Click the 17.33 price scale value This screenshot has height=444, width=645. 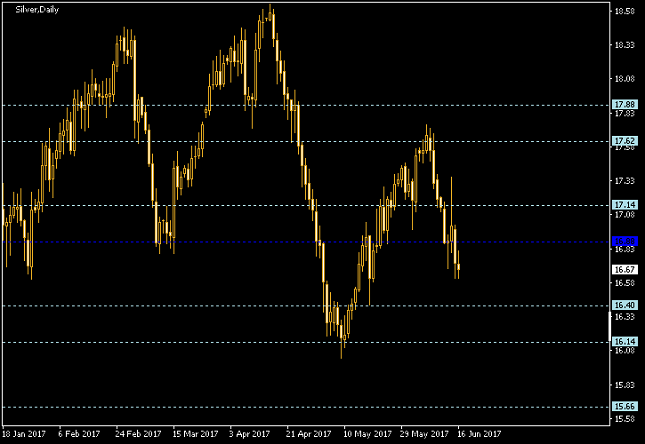click(x=624, y=181)
